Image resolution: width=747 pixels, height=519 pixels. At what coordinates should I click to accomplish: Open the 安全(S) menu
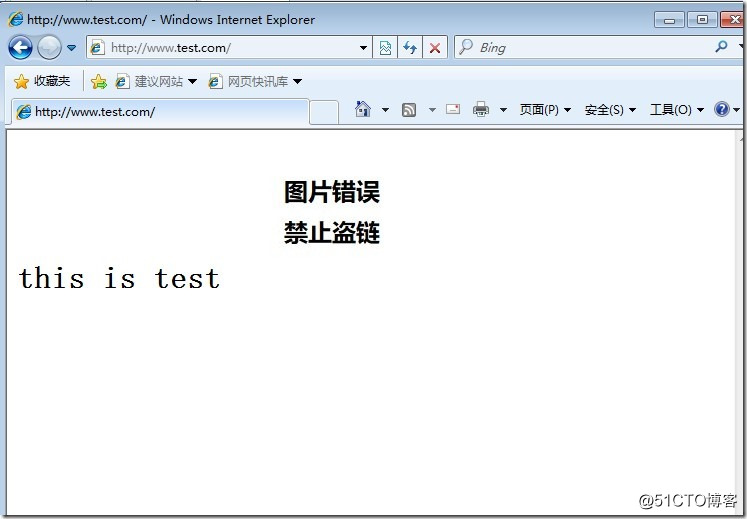click(610, 110)
